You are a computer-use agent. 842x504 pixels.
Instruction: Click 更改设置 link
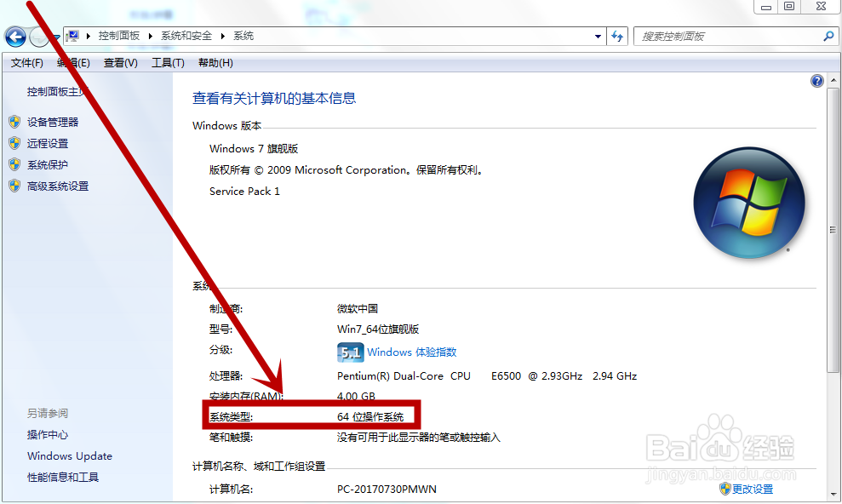coord(753,489)
